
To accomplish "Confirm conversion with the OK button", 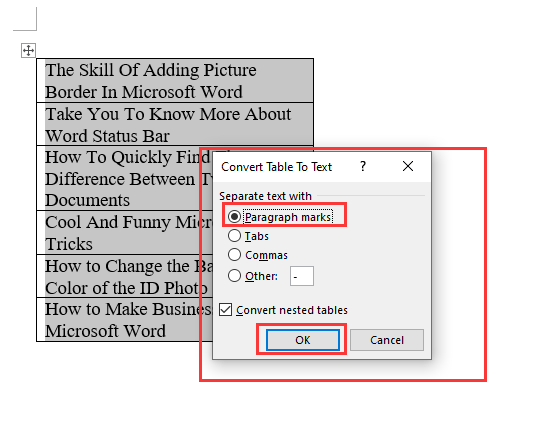I will coord(303,340).
